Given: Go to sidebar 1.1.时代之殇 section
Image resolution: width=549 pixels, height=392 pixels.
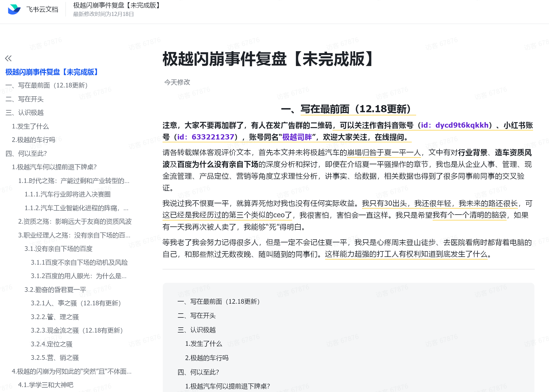Looking at the screenshot, I should coord(74,181).
